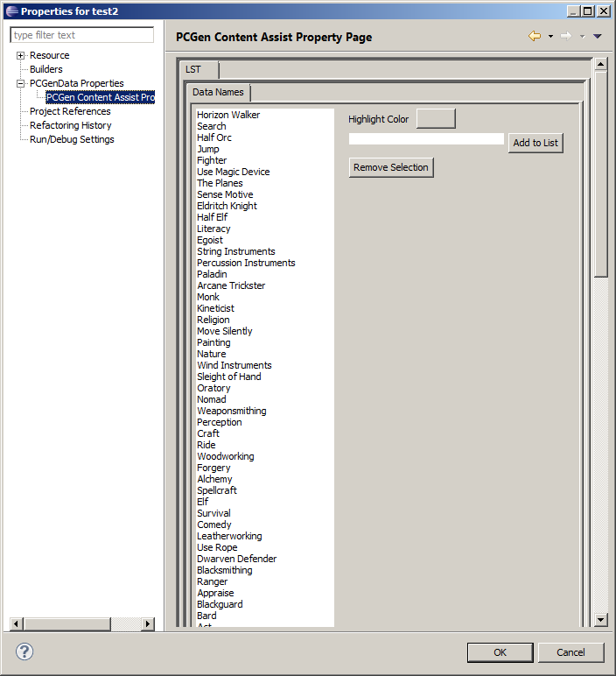Select Leatherworking entry

[229, 536]
